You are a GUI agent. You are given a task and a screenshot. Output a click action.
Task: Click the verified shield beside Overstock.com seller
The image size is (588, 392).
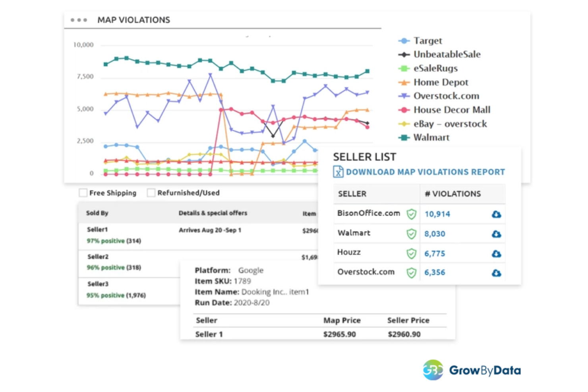411,272
